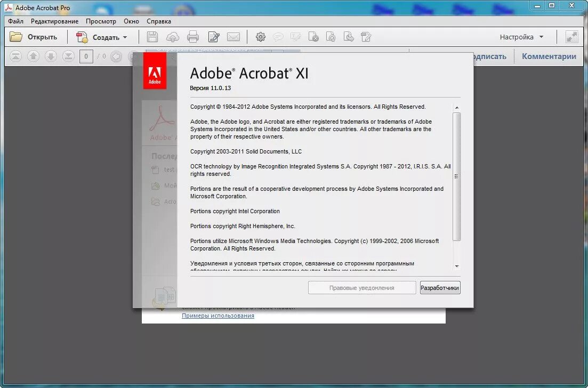Click the Print icon
Screen dimensions: 588x388
193,37
